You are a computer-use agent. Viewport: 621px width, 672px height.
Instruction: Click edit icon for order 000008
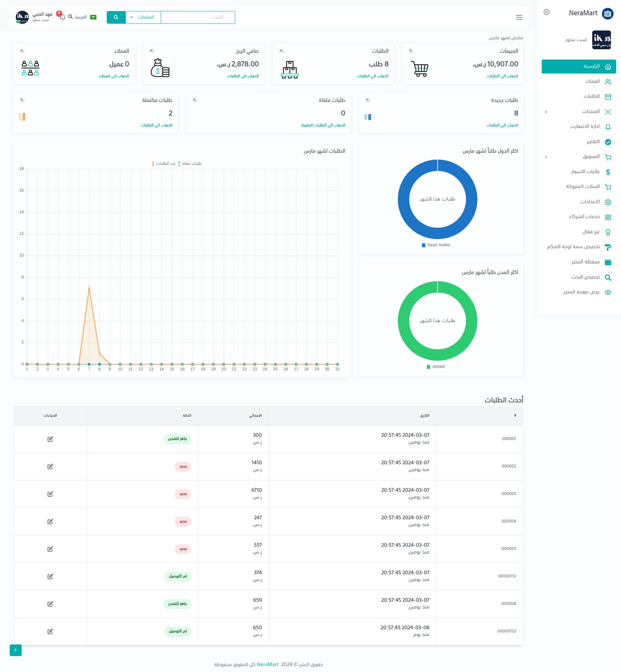coord(50,604)
